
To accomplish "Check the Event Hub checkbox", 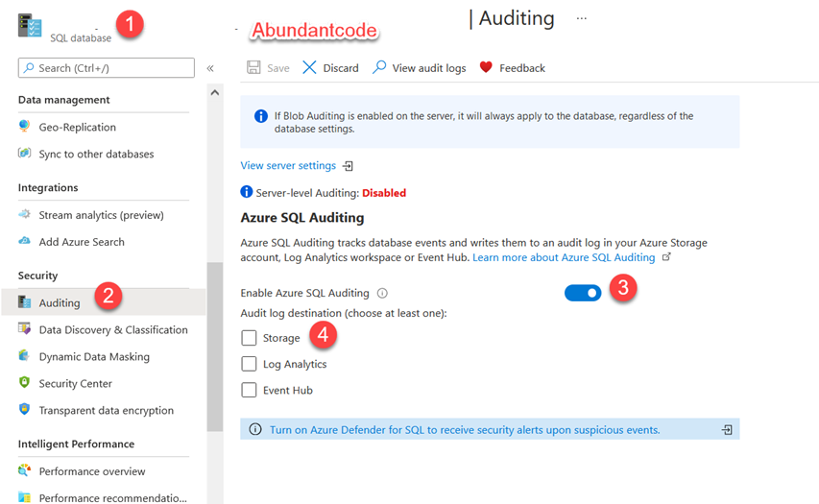I will click(x=249, y=390).
